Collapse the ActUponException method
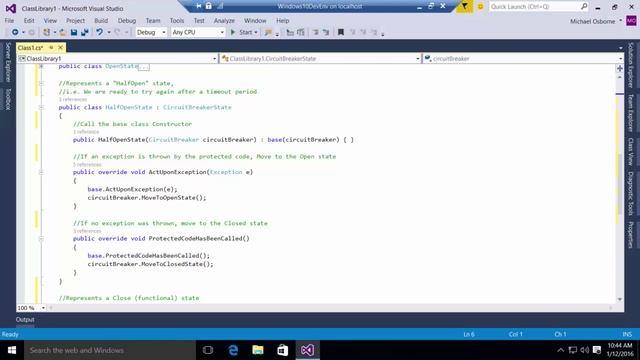 (x=41, y=172)
